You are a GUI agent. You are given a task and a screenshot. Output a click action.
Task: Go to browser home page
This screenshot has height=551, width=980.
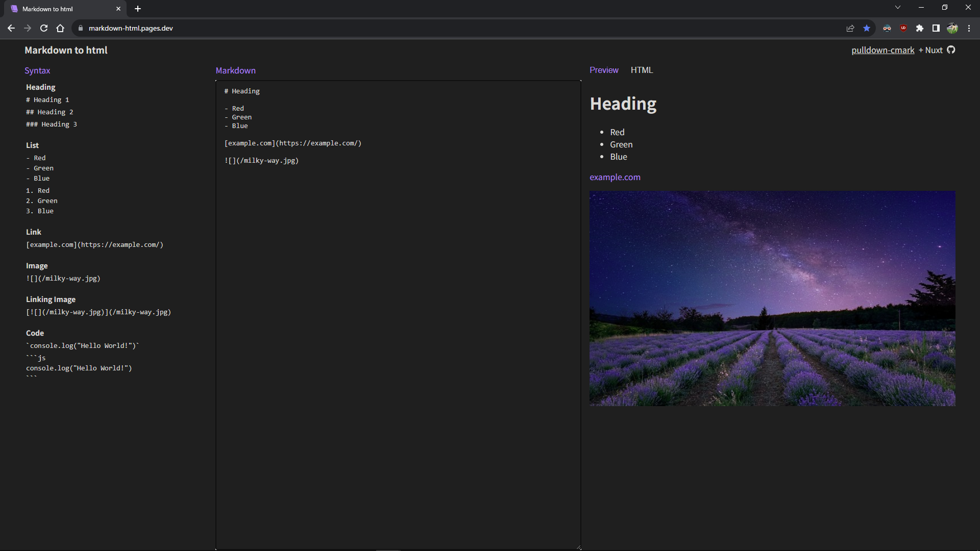click(60, 29)
